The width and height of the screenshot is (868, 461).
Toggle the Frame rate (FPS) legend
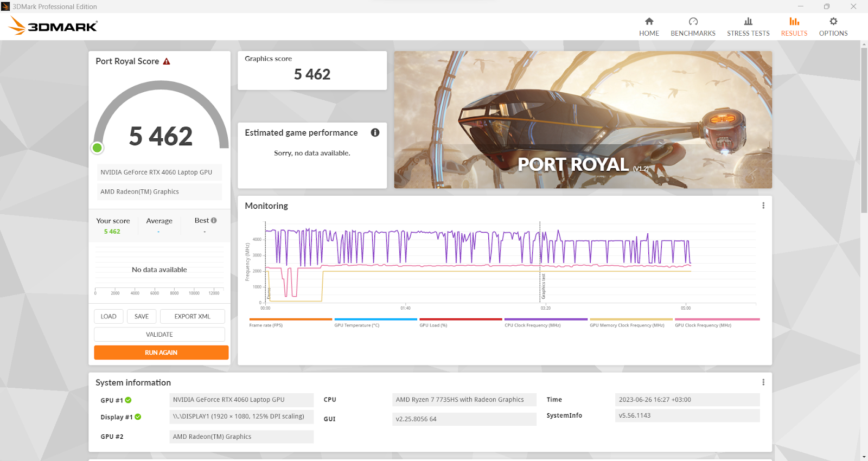[266, 325]
